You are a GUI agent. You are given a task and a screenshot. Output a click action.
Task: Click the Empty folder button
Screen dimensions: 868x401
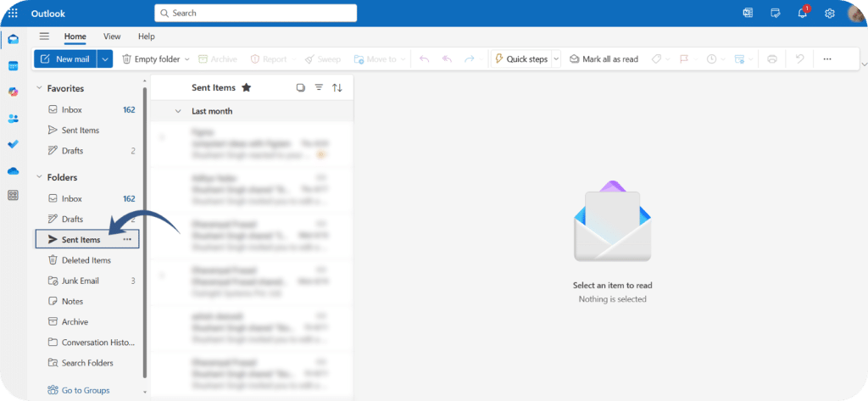click(151, 59)
